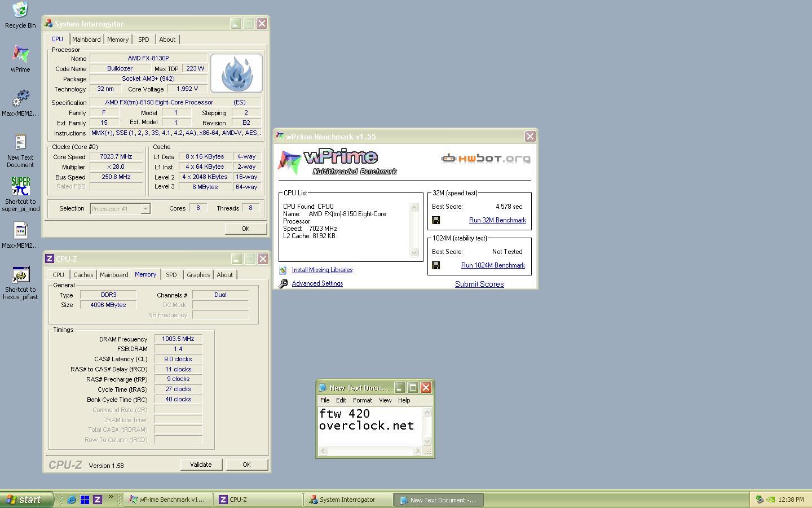The width and height of the screenshot is (812, 508).
Task: Switch to the Memory tab in System Interrogator
Action: (x=118, y=40)
